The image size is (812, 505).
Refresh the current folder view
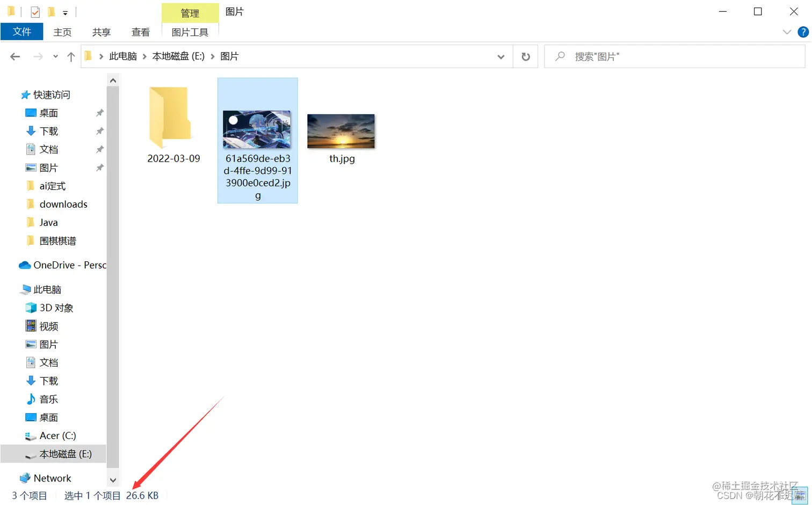(x=526, y=56)
